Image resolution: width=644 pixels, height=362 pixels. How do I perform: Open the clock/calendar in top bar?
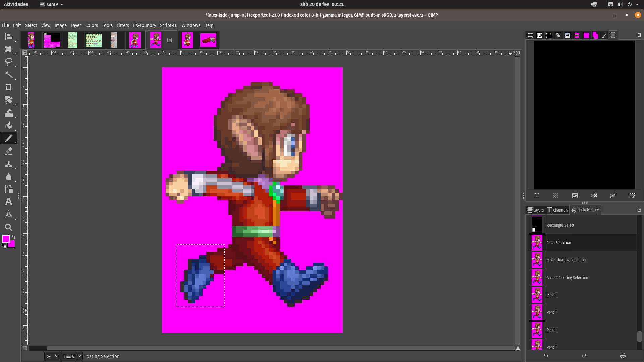point(322,4)
